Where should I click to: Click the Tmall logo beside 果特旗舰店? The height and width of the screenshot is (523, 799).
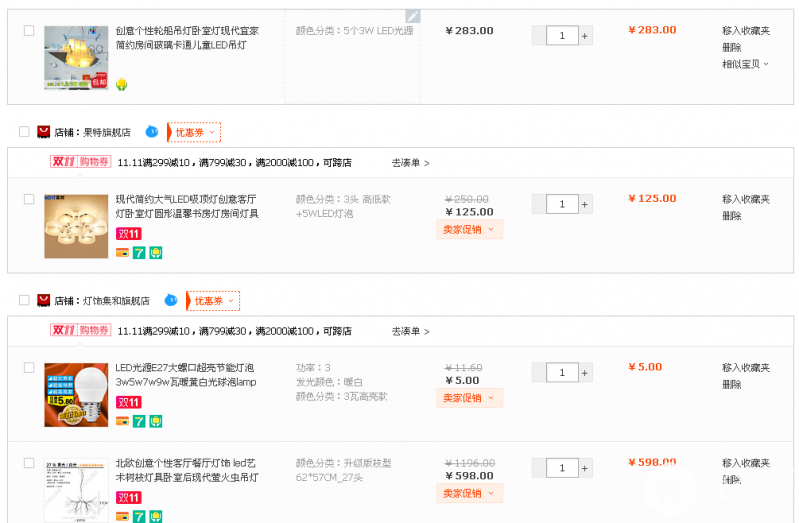pyautogui.click(x=44, y=132)
